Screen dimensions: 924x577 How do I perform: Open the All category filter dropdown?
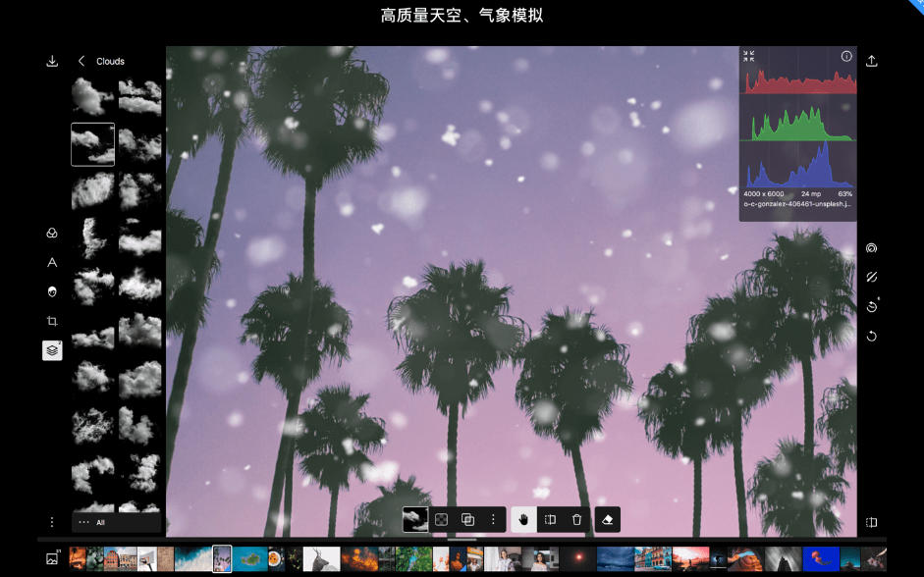[116, 523]
